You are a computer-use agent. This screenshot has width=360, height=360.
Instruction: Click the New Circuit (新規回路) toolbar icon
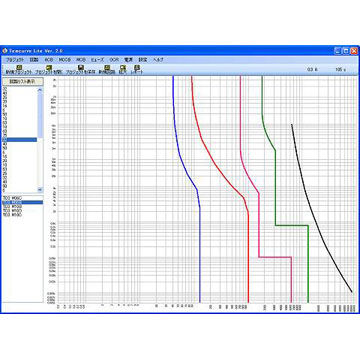click(x=107, y=67)
